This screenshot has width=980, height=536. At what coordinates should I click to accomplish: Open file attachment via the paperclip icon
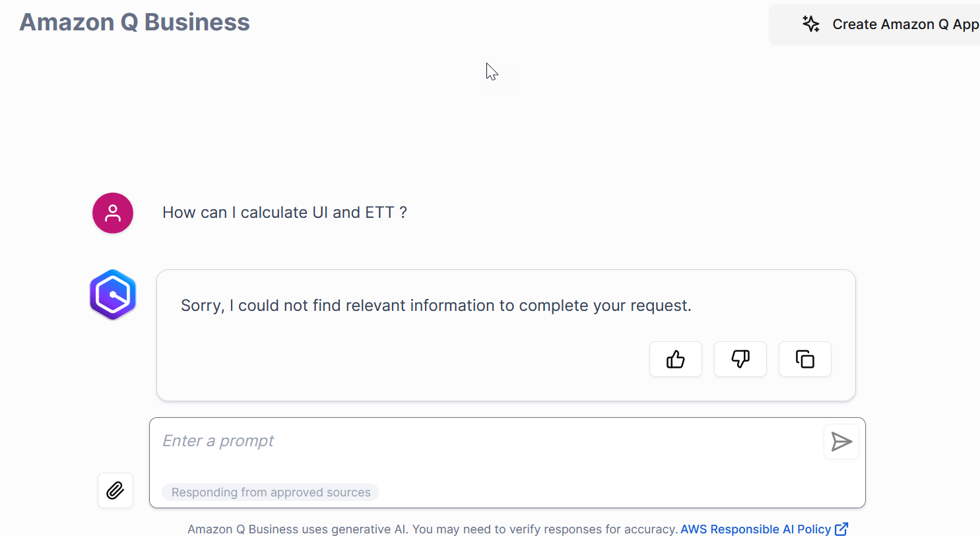pyautogui.click(x=115, y=490)
